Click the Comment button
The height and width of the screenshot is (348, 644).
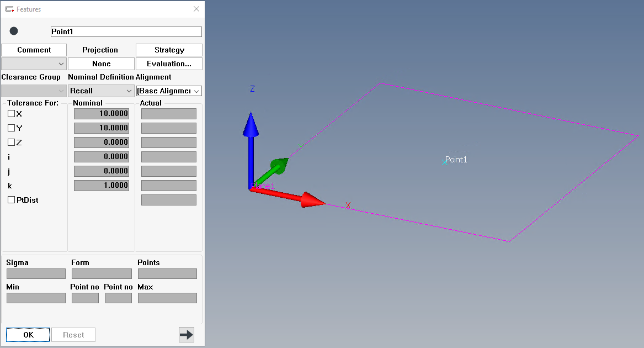tap(34, 50)
